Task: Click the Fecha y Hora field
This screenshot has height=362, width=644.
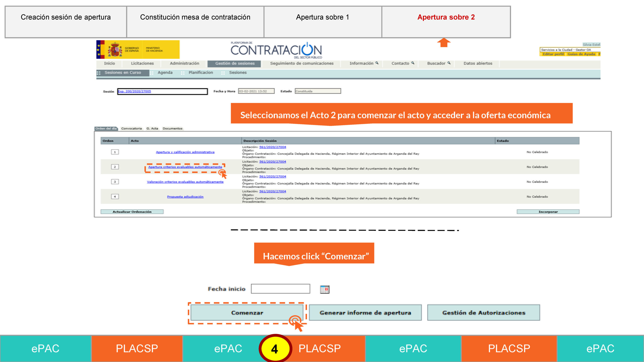Action: click(x=256, y=91)
